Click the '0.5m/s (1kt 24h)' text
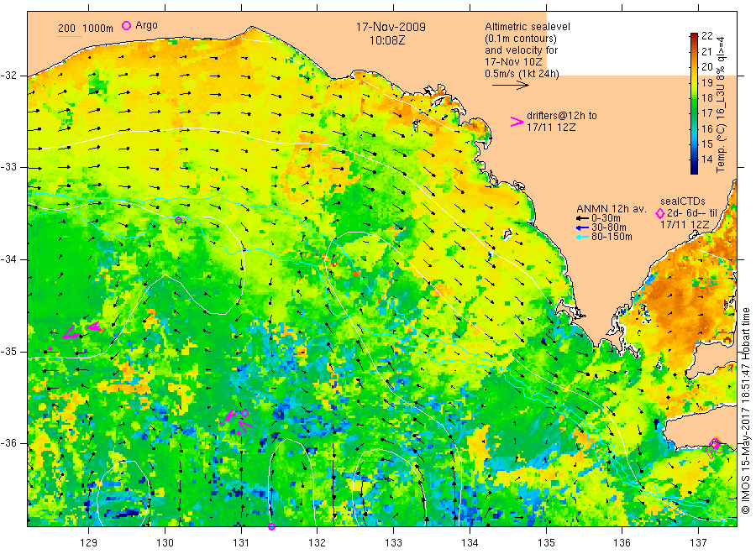 click(x=522, y=74)
